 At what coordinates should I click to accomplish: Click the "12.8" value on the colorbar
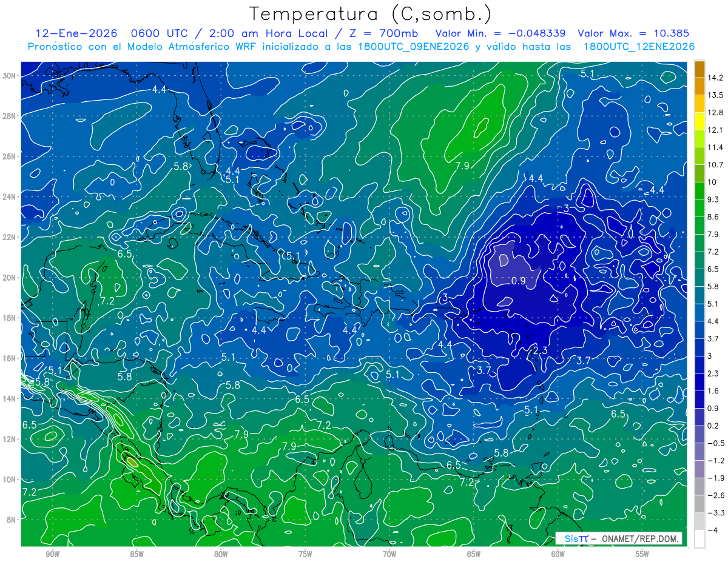tap(716, 113)
